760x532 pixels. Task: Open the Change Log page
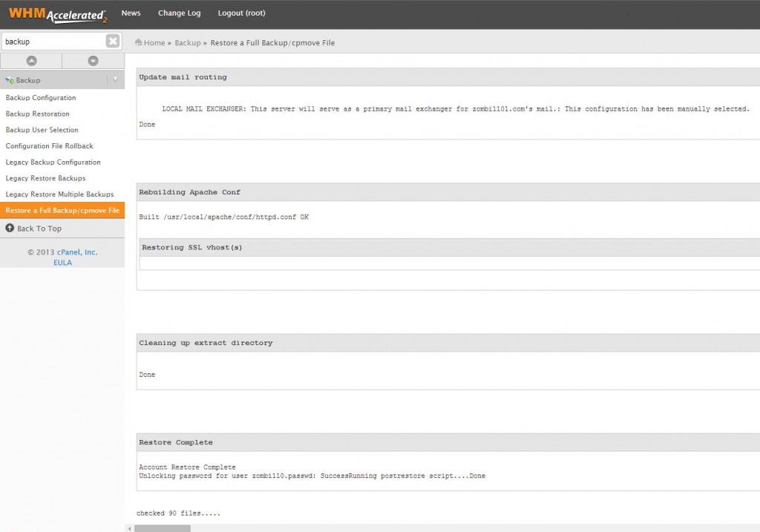(179, 13)
